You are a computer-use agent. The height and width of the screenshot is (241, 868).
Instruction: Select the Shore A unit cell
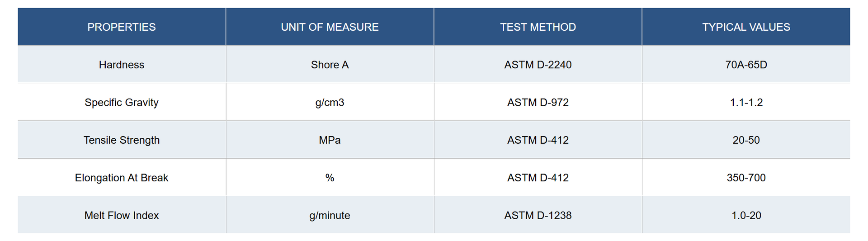(330, 64)
